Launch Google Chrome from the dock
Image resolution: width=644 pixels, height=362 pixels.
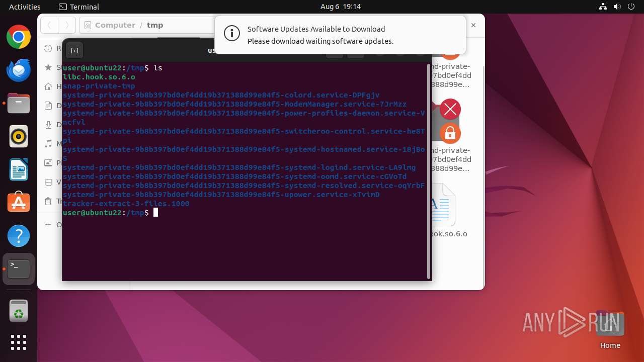pos(19,37)
